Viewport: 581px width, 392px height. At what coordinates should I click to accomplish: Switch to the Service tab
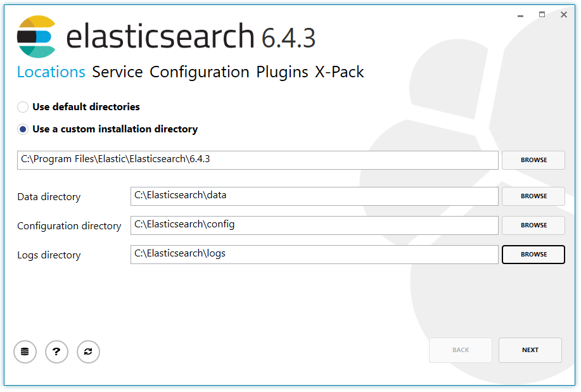(117, 72)
